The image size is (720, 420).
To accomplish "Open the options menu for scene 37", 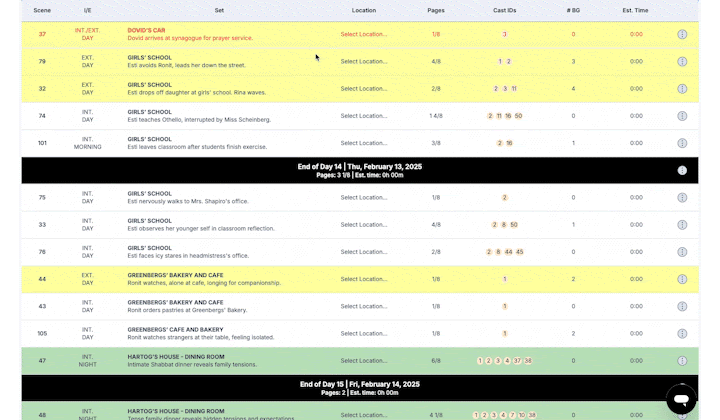I will click(x=682, y=34).
